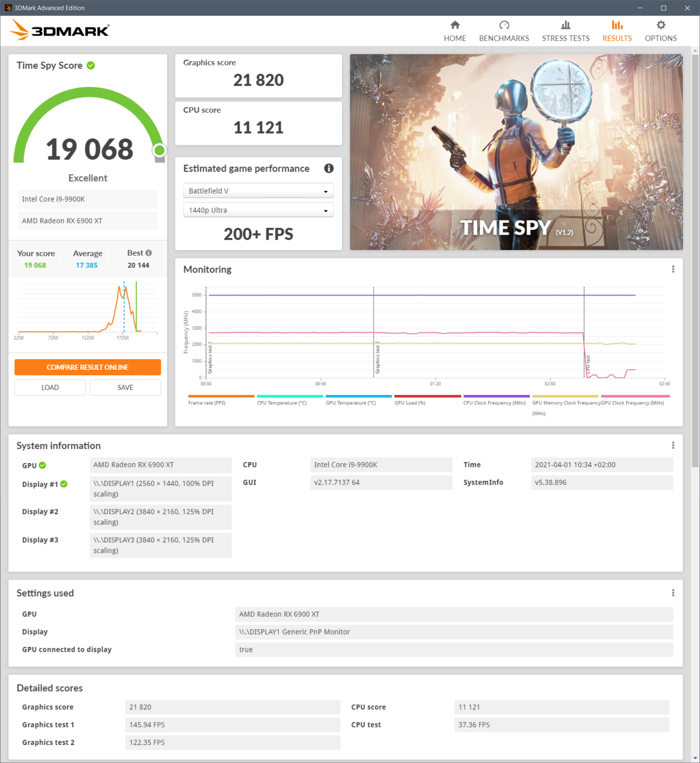Click the GUI v2.17.7137 64 field
700x763 pixels.
pyautogui.click(x=381, y=483)
